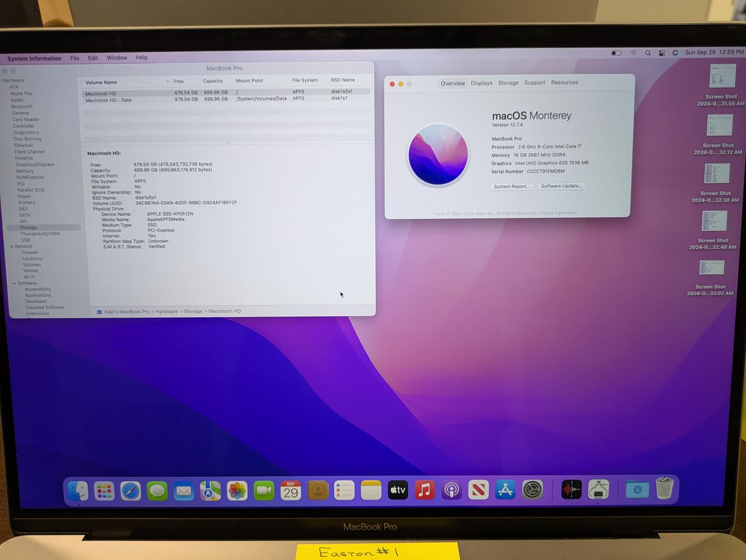Collapse the Software section in sidebar

15,283
